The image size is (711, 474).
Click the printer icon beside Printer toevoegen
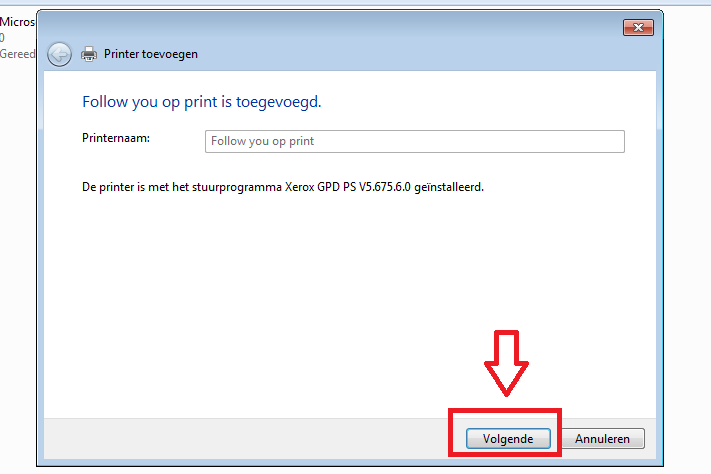[x=89, y=54]
